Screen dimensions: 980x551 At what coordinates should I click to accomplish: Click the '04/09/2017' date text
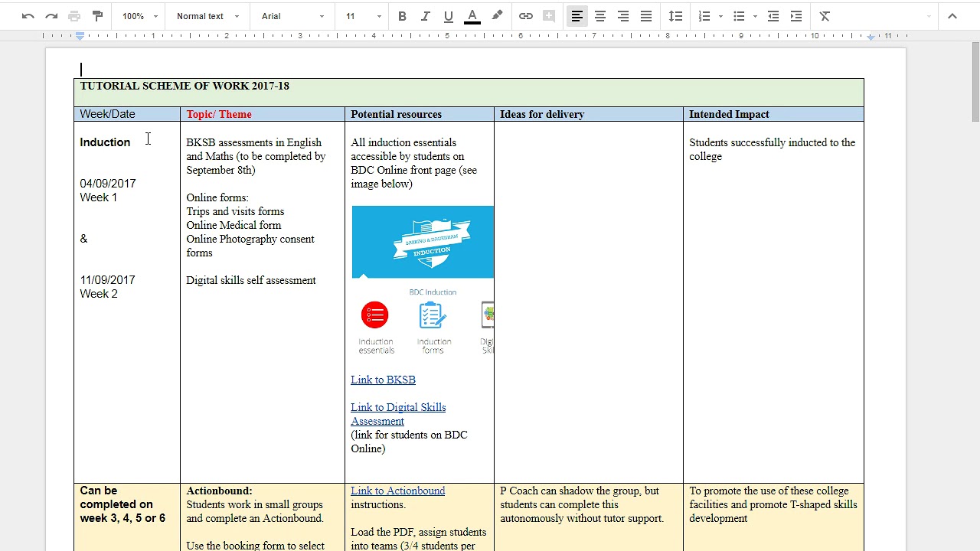(108, 184)
